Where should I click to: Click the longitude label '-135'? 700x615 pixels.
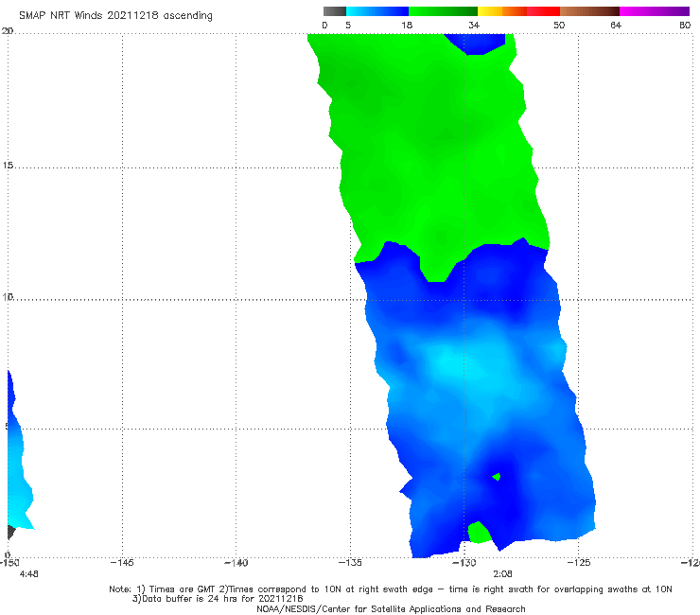tap(350, 563)
